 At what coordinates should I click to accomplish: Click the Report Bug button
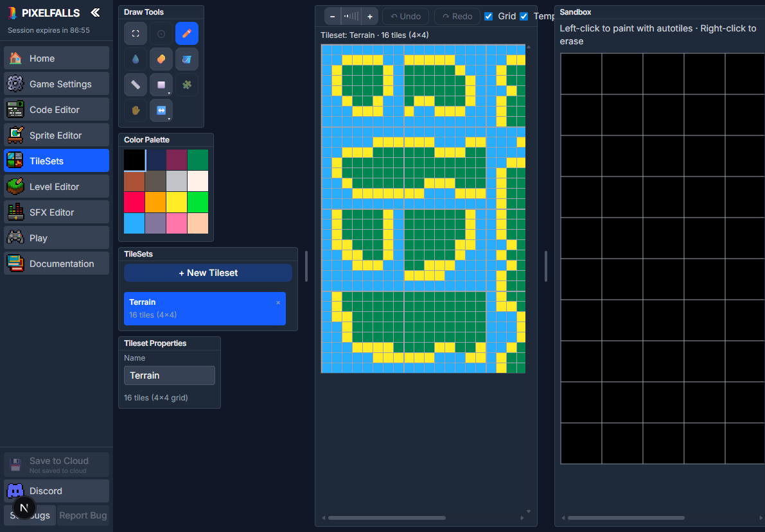tap(83, 515)
